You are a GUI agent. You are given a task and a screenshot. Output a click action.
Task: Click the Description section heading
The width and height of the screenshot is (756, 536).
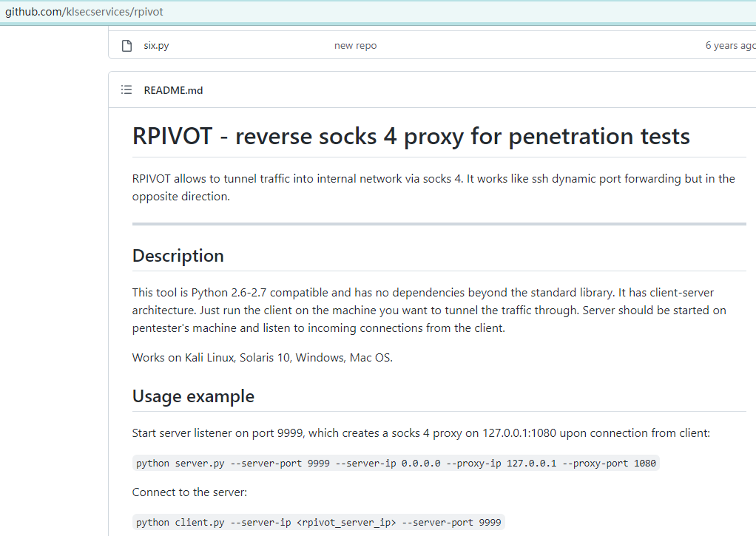(178, 256)
